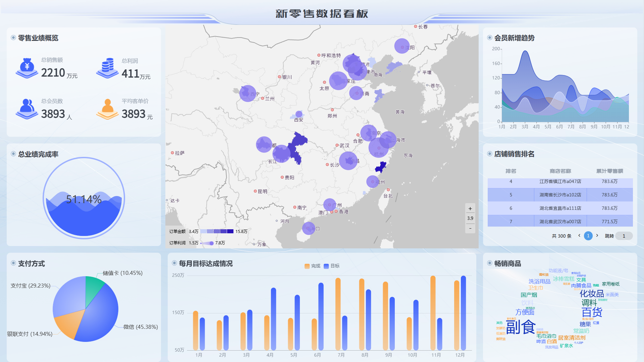Select page 1 pagination button
Screen dimensions: 644x362
588,236
